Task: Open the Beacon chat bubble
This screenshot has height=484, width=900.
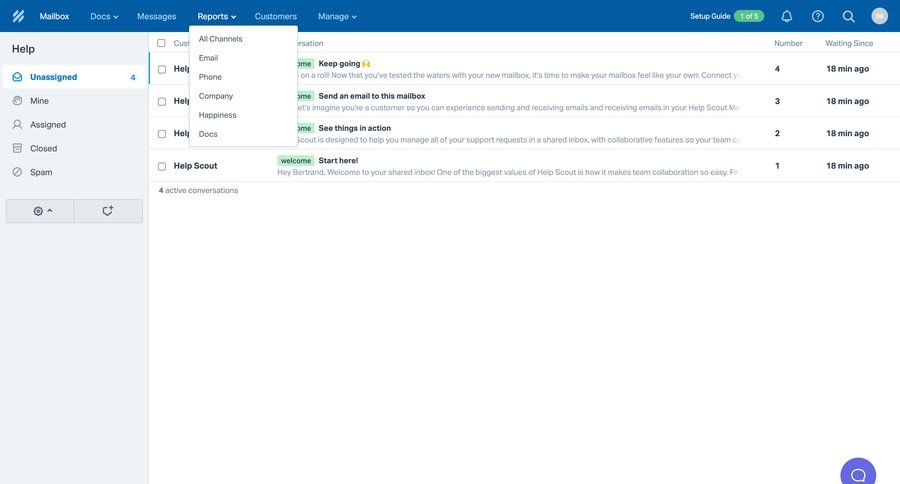Action: (858, 474)
